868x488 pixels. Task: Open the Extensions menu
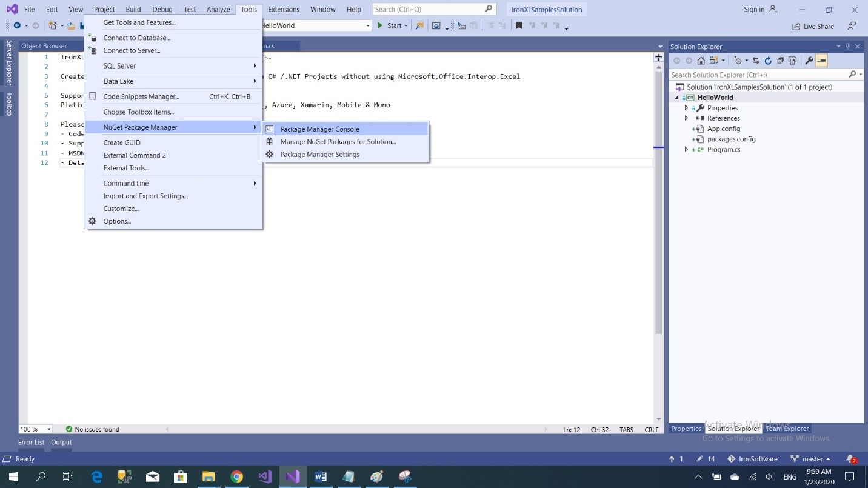[284, 9]
